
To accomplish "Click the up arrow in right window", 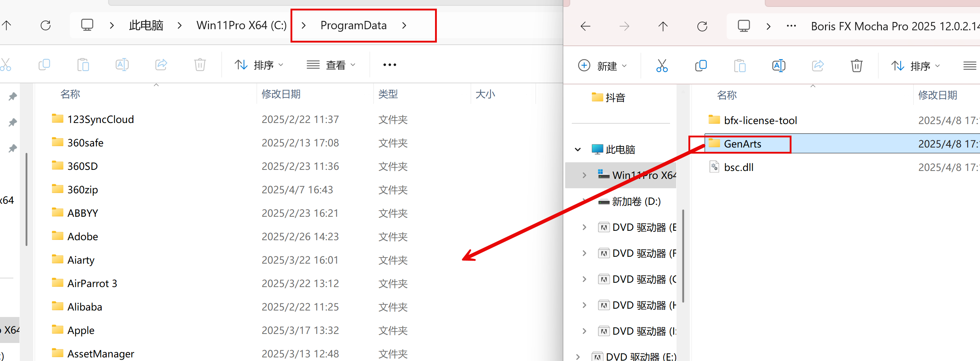I will [663, 26].
